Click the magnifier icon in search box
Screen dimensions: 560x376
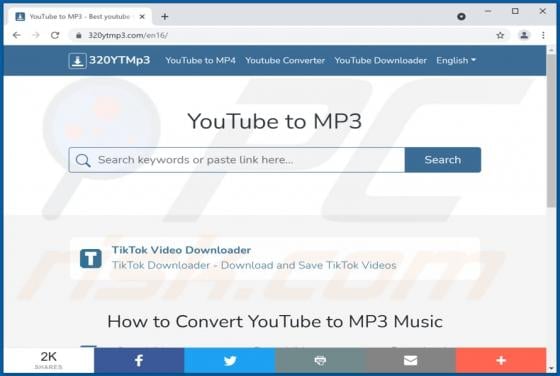(x=83, y=160)
